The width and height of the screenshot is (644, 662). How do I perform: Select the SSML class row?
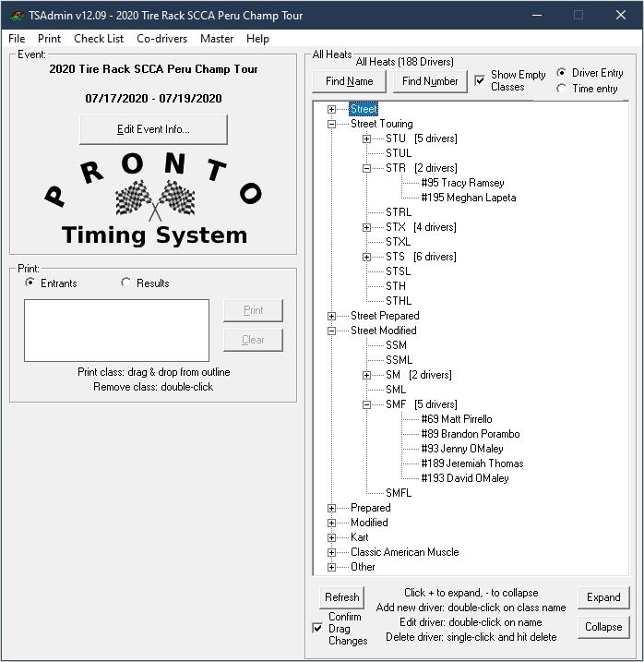click(399, 360)
